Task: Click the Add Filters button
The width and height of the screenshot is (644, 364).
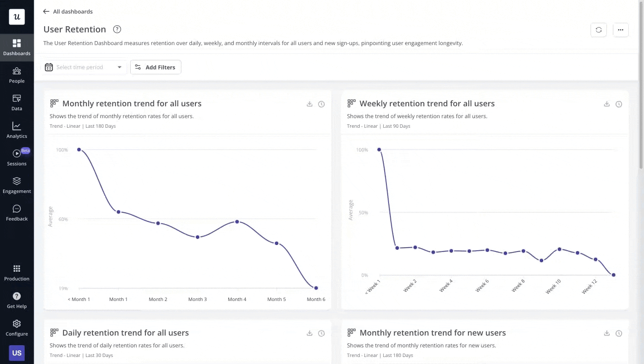Action: (x=156, y=67)
